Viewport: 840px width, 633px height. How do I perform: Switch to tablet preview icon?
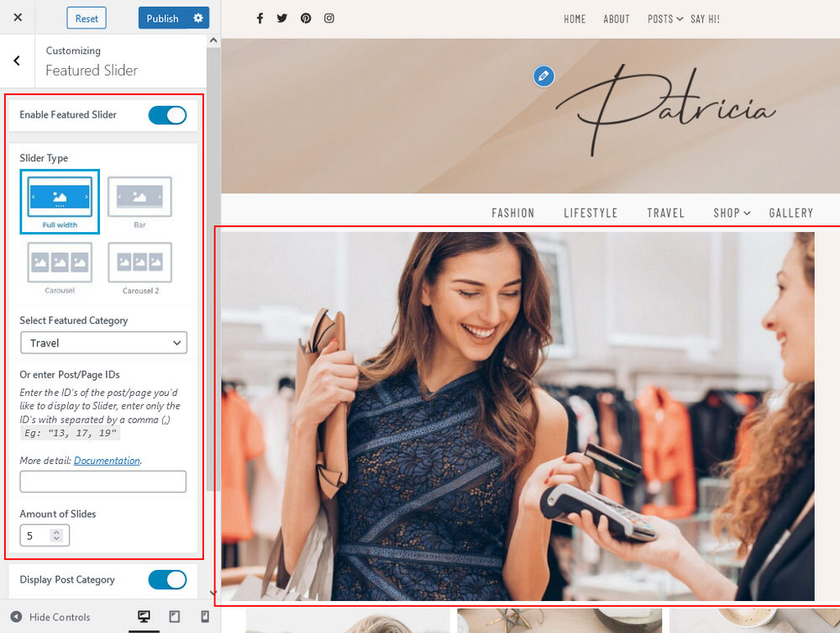[x=174, y=617]
